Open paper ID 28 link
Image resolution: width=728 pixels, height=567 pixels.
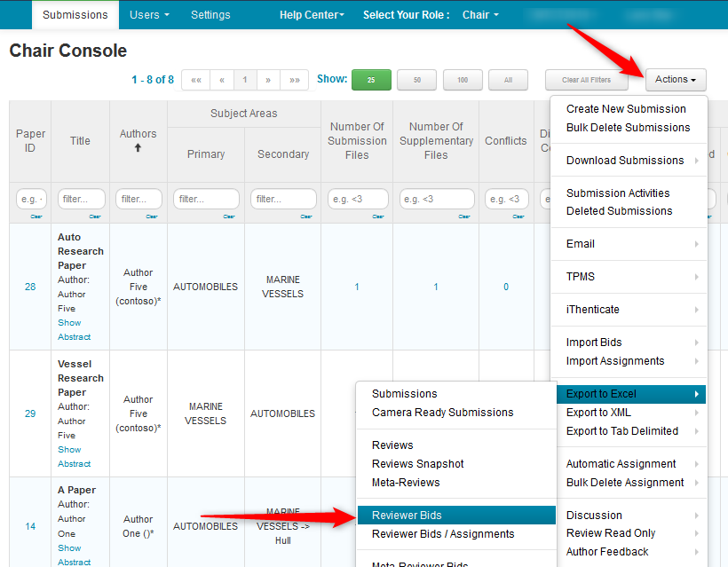click(x=30, y=287)
